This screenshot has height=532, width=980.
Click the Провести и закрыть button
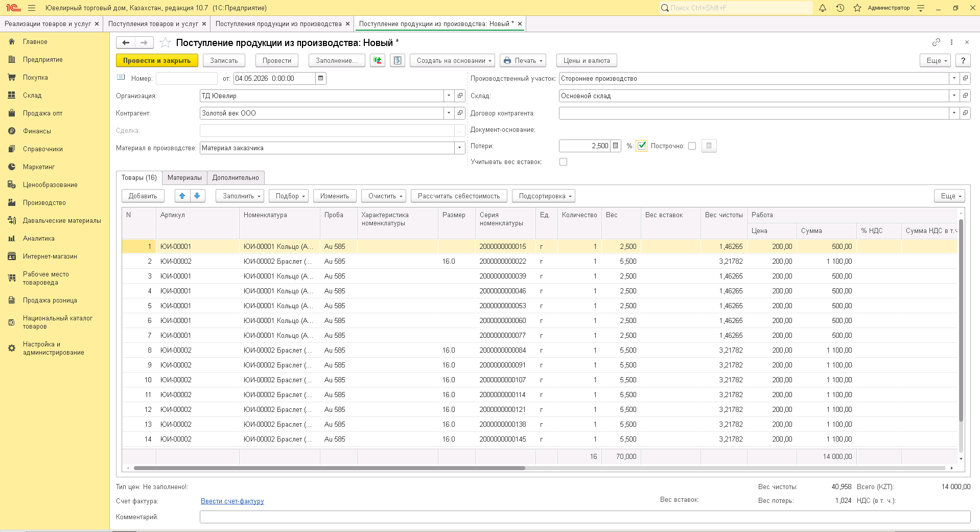(157, 60)
